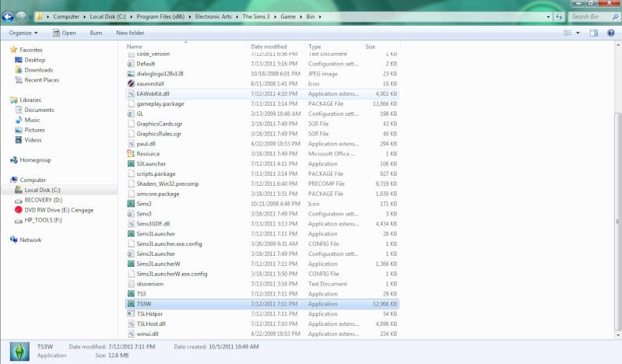Select Electronic Arts breadcrumb segment

pyautogui.click(x=213, y=16)
